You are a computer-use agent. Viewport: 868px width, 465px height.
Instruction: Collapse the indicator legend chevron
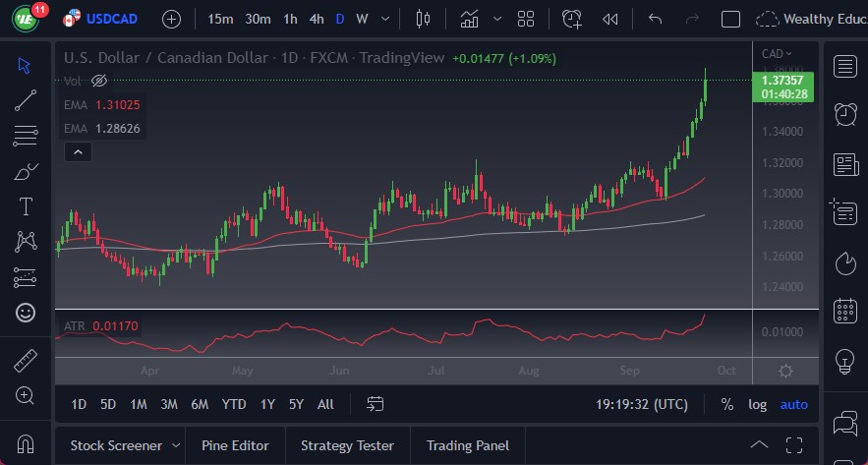point(78,151)
